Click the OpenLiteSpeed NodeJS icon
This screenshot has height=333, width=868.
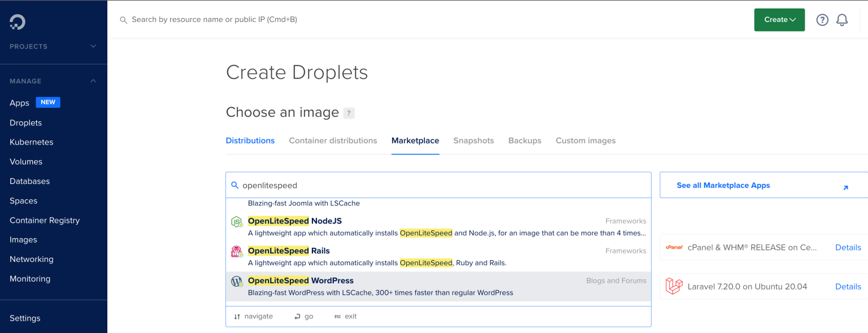(x=237, y=222)
